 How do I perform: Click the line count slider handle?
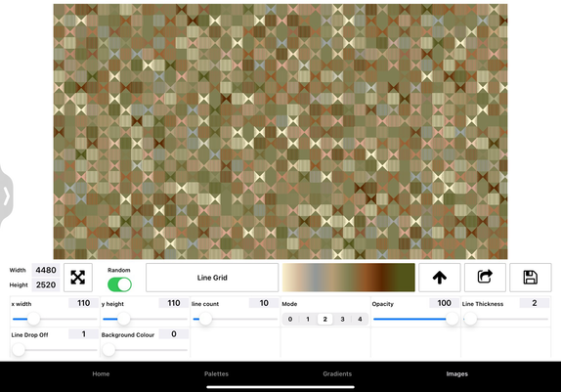point(205,319)
